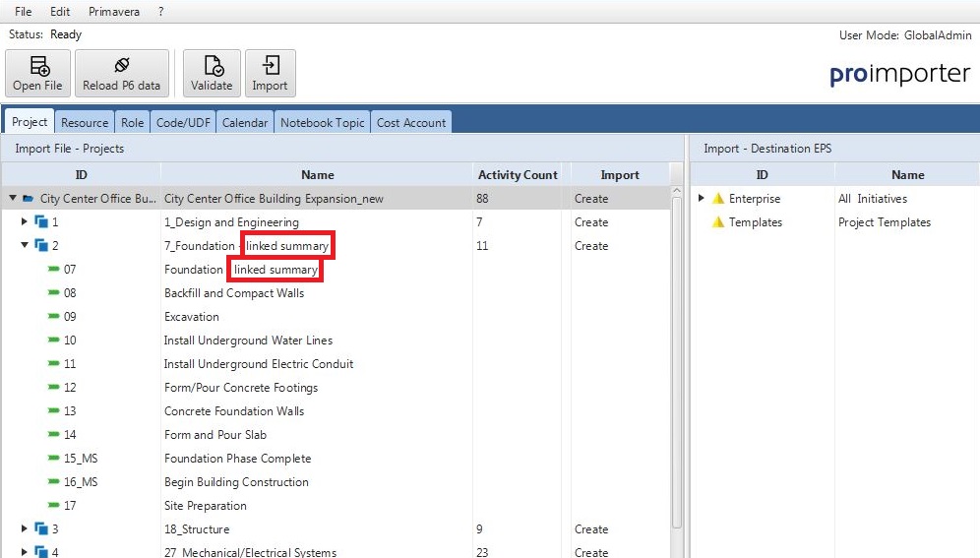Click the Import toolbar button

click(270, 73)
